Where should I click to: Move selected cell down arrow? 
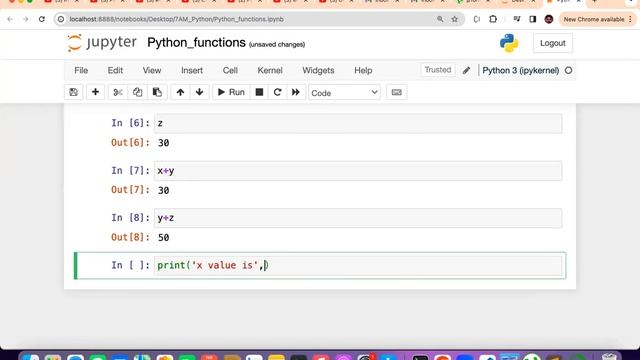pos(200,92)
